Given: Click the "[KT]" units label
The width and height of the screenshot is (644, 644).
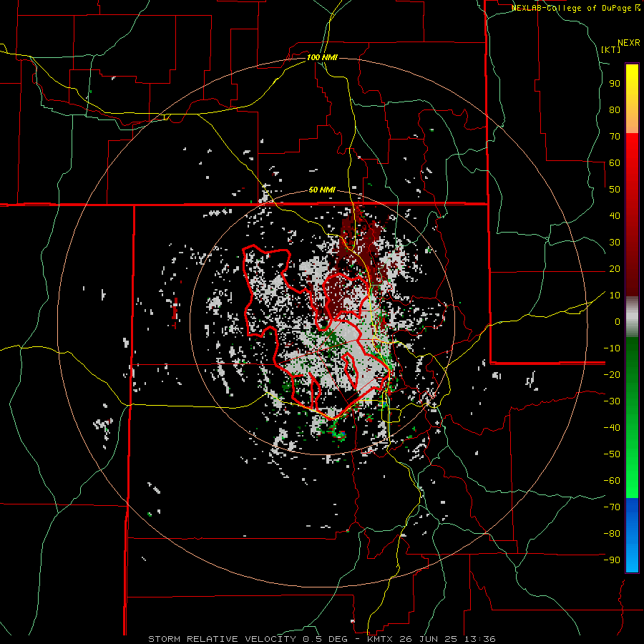Looking at the screenshot, I should (611, 49).
